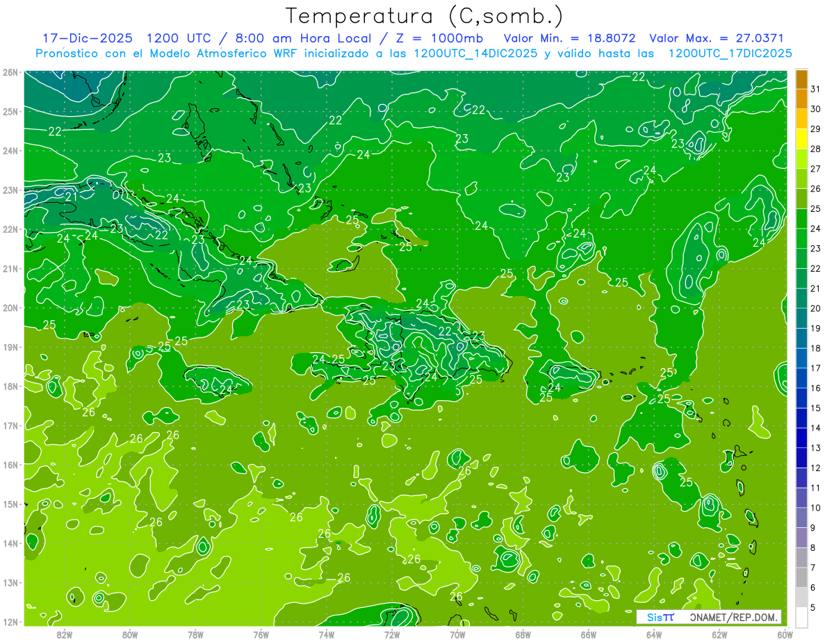
Task: Click latitude axis label '20N'
Action: pyautogui.click(x=10, y=308)
